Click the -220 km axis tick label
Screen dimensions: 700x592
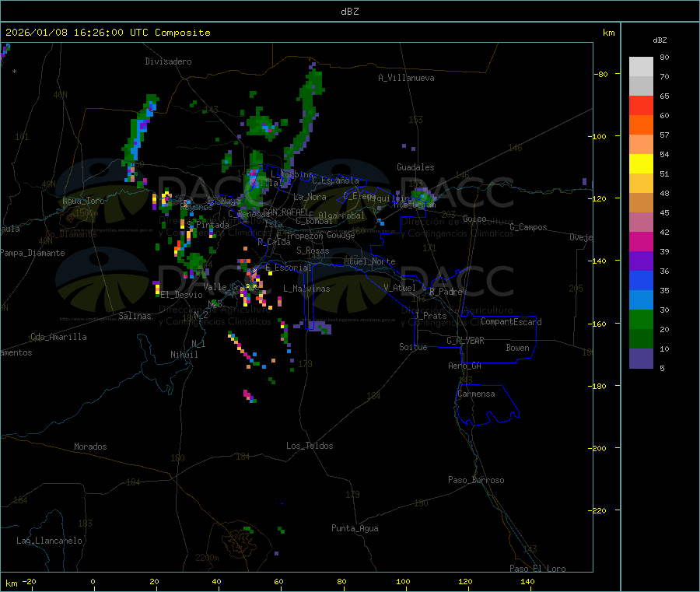597,511
